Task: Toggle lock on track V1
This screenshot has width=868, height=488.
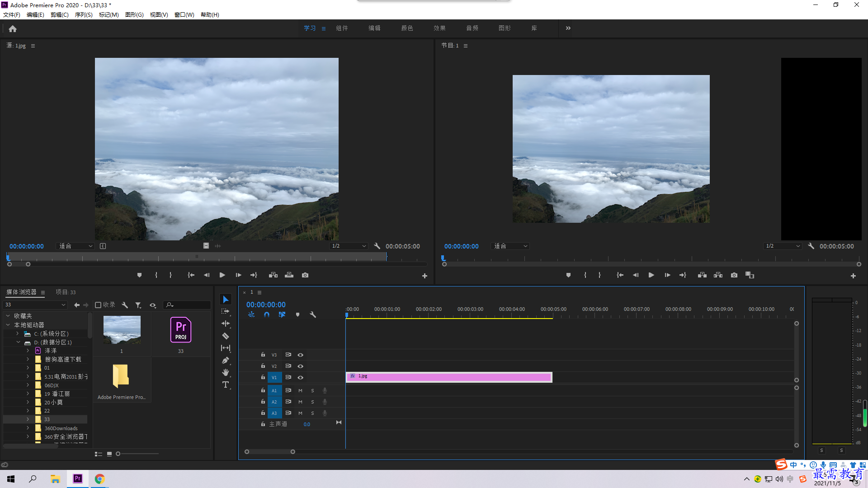Action: tap(263, 377)
